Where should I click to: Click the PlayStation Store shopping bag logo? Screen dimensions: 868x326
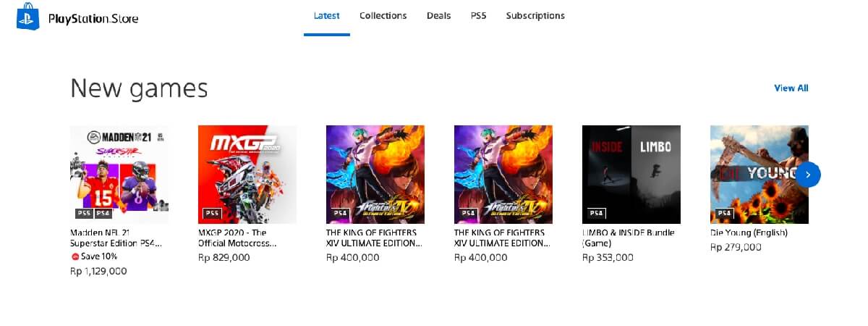click(x=27, y=17)
